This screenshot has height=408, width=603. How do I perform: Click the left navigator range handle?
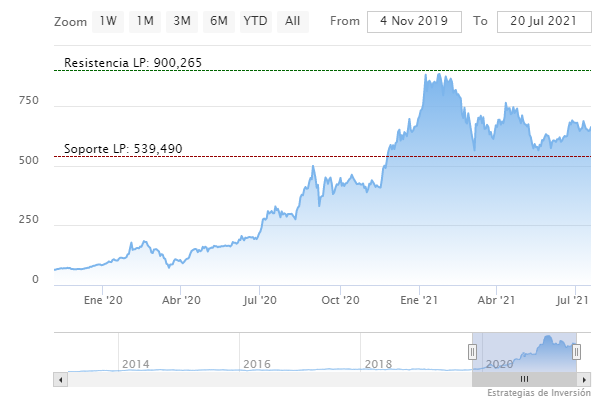click(x=473, y=351)
